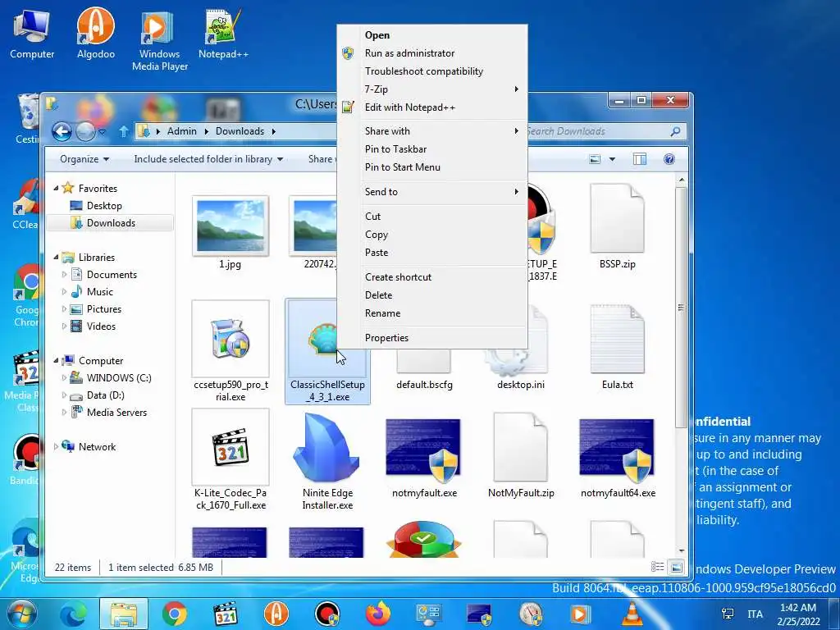Select the NotMyFault.zip file
The image size is (840, 630).
pos(521,455)
